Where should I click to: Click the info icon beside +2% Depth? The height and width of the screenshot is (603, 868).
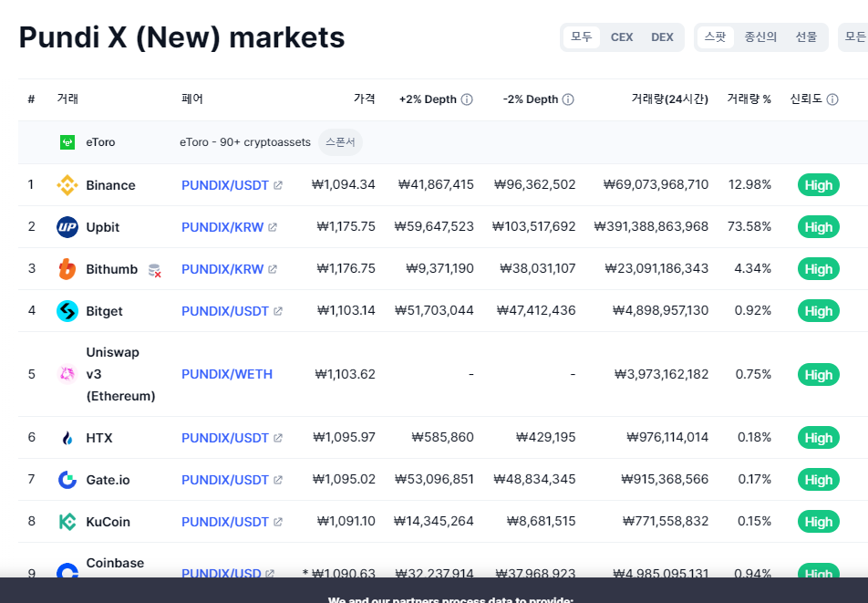[467, 99]
